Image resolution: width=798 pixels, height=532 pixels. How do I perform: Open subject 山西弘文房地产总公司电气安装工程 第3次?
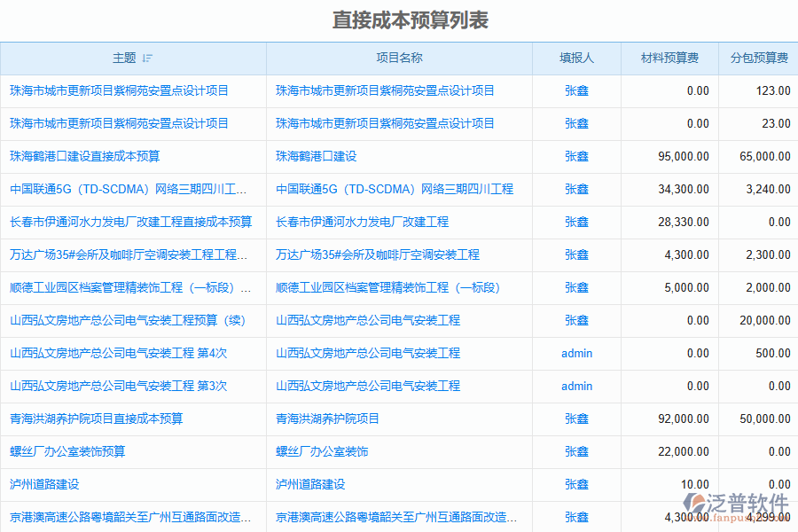pyautogui.click(x=119, y=386)
